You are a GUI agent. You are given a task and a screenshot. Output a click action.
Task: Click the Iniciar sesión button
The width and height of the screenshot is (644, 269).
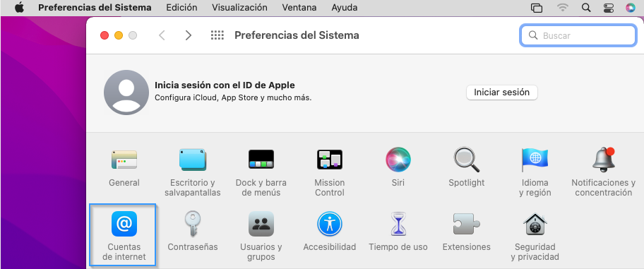click(x=502, y=92)
